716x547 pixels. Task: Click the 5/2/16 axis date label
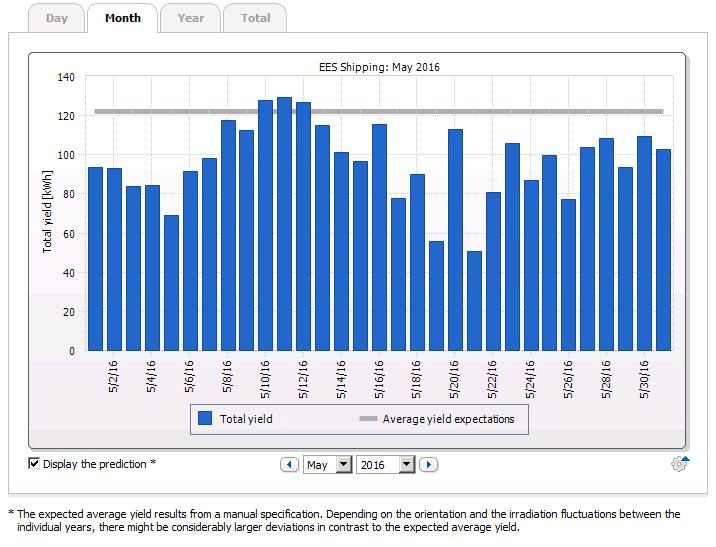pyautogui.click(x=113, y=376)
